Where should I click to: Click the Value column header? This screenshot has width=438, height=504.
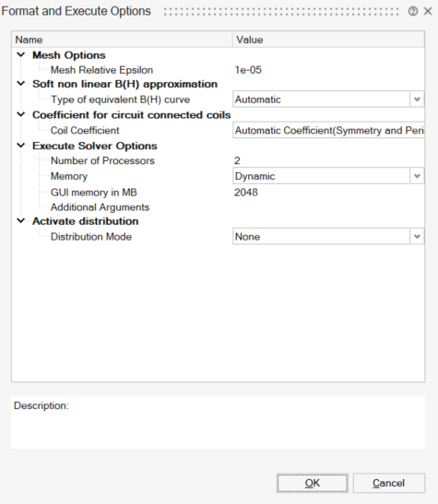coord(328,40)
